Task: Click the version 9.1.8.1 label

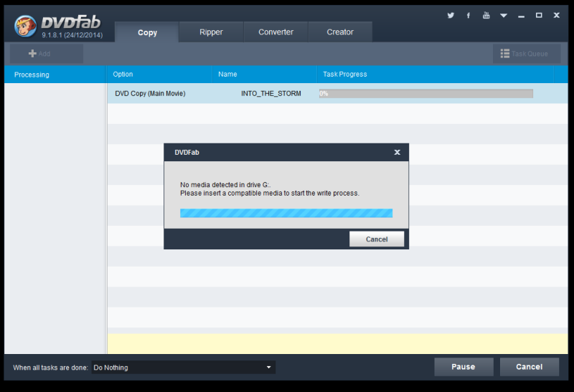Action: pos(72,35)
